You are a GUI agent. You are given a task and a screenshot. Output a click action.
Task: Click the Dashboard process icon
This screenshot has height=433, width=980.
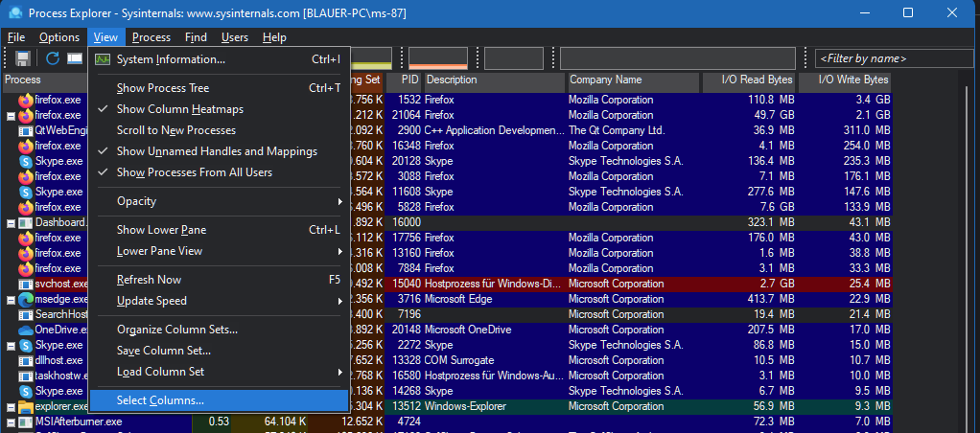[26, 222]
